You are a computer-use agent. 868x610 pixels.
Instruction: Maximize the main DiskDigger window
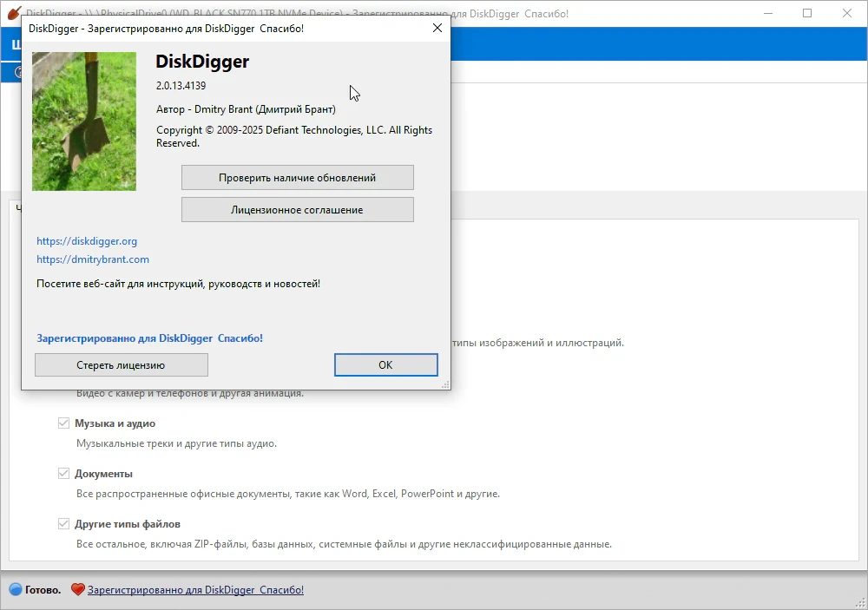[x=807, y=13]
